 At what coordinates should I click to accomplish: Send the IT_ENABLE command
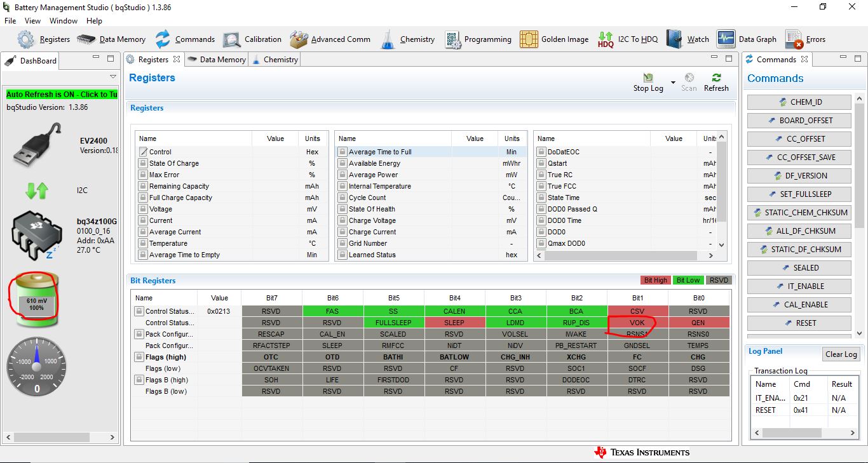click(x=799, y=286)
